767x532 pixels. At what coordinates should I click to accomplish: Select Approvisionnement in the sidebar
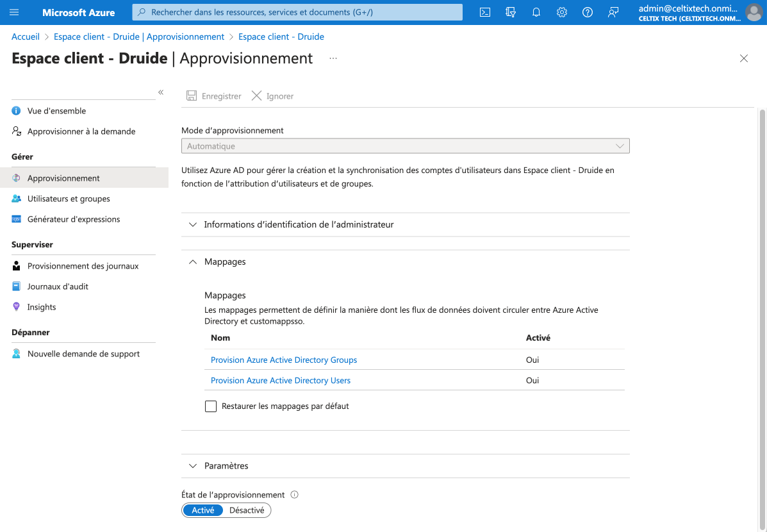(x=84, y=178)
